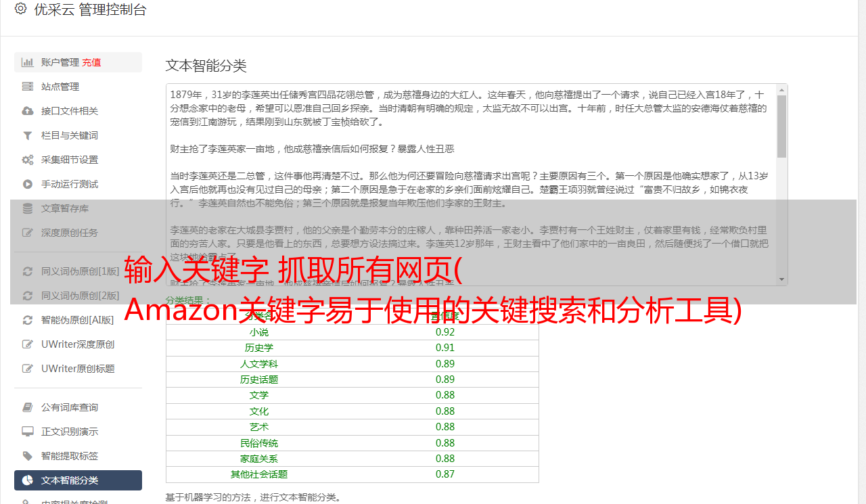Click the 文本智能分类 page heading
Screen dimensions: 866x504
[x=206, y=66]
